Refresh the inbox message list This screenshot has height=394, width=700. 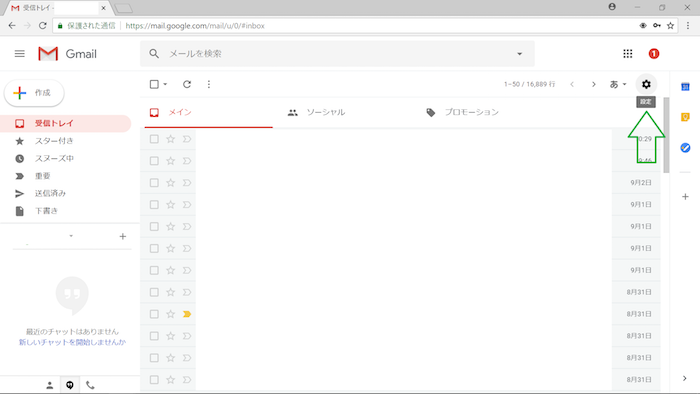(187, 84)
